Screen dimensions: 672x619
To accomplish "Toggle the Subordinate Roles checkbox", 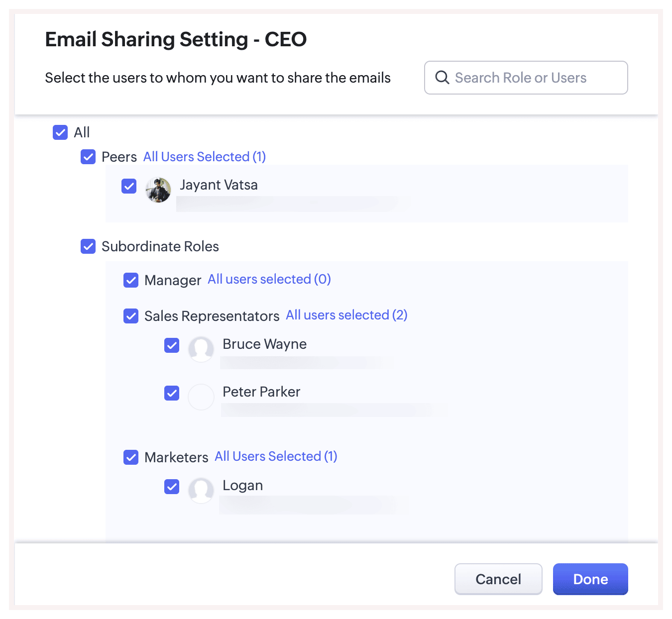I will [88, 246].
